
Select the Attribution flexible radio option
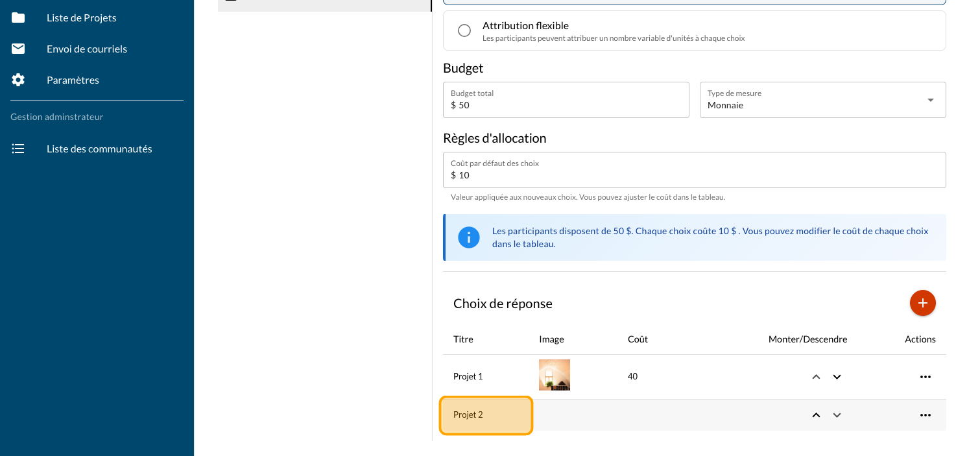(464, 30)
